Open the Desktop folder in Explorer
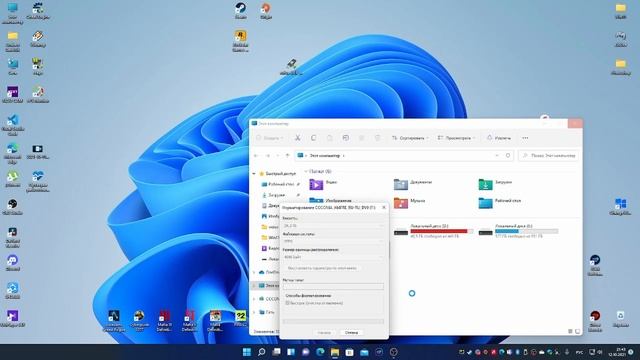 pyautogui.click(x=500, y=203)
